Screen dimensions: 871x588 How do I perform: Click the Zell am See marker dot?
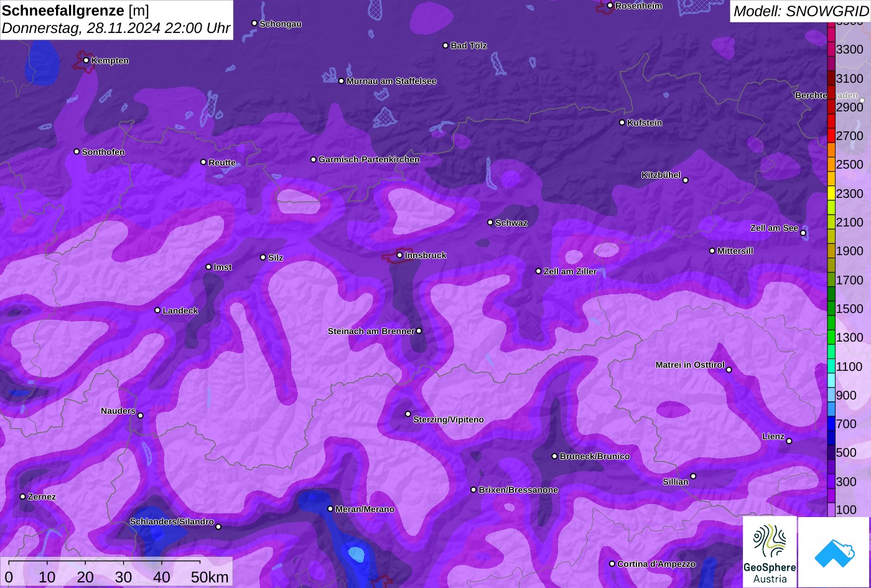pos(803,233)
